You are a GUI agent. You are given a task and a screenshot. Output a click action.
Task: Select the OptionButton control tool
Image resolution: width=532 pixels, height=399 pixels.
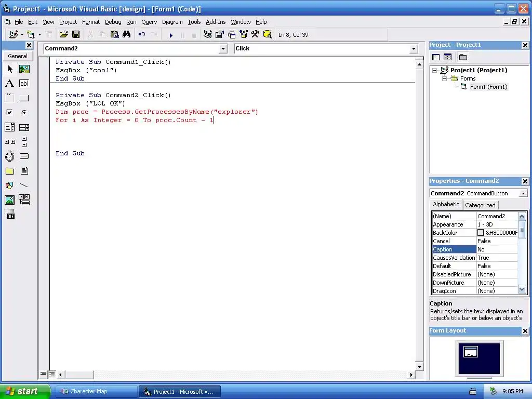coord(24,112)
